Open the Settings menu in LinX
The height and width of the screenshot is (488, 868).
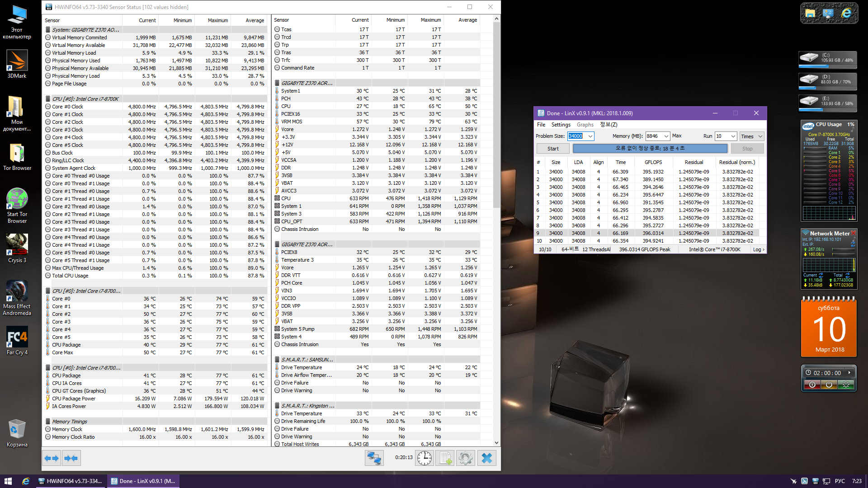[x=561, y=125]
